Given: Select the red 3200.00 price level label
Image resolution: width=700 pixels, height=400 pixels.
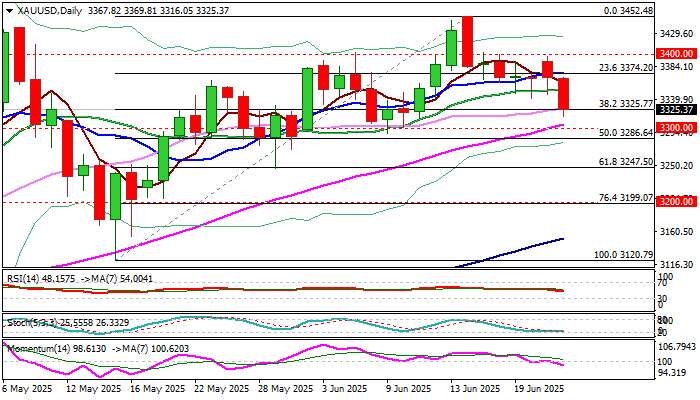Looking at the screenshot, I should (x=677, y=201).
